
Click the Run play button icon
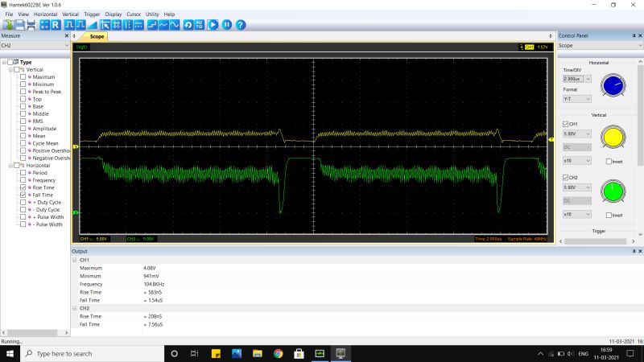tap(213, 25)
